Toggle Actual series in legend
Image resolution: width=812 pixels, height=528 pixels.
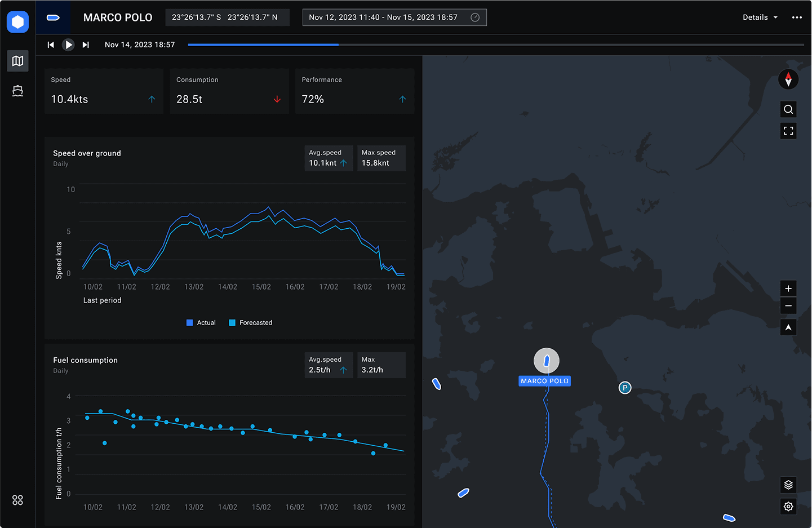[201, 323]
